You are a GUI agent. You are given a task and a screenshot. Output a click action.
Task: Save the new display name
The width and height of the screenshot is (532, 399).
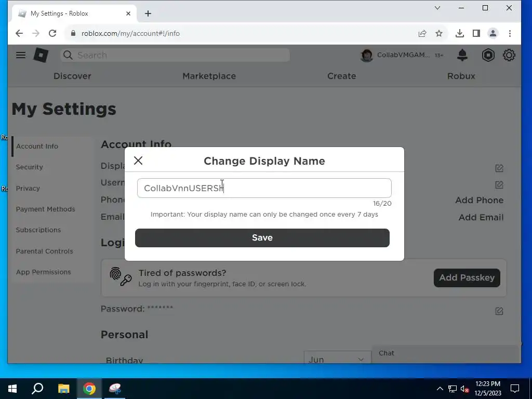(x=262, y=237)
